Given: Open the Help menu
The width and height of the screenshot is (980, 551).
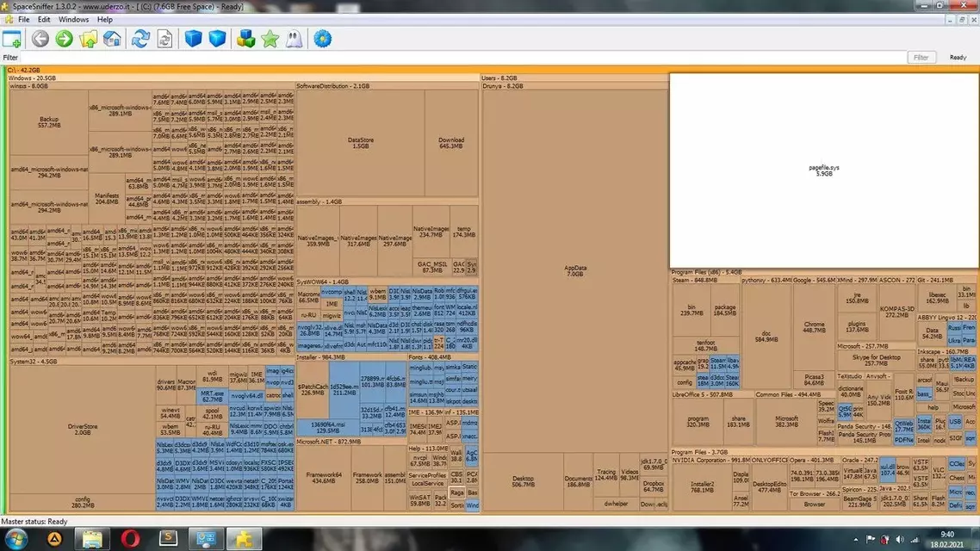Looking at the screenshot, I should coord(104,19).
